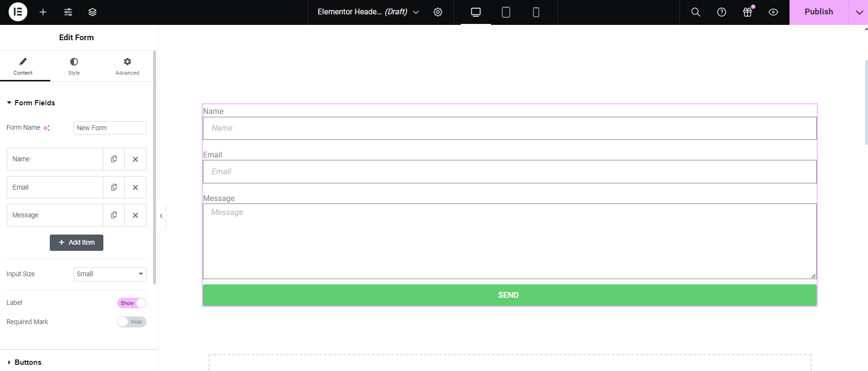The width and height of the screenshot is (868, 371).
Task: Switch to mobile device view
Action: (536, 12)
